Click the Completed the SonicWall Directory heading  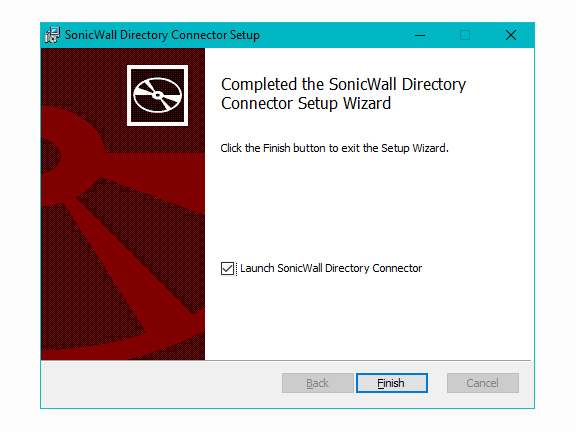343,84
